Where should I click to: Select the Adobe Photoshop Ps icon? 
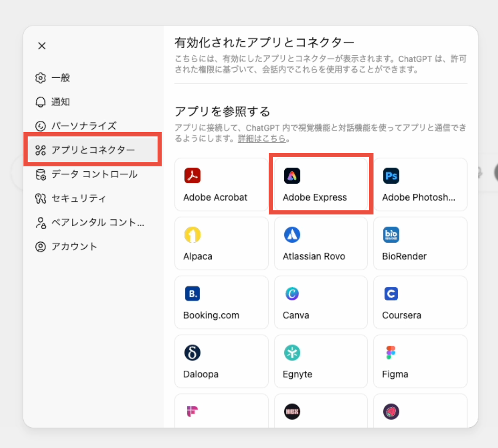pos(391,176)
